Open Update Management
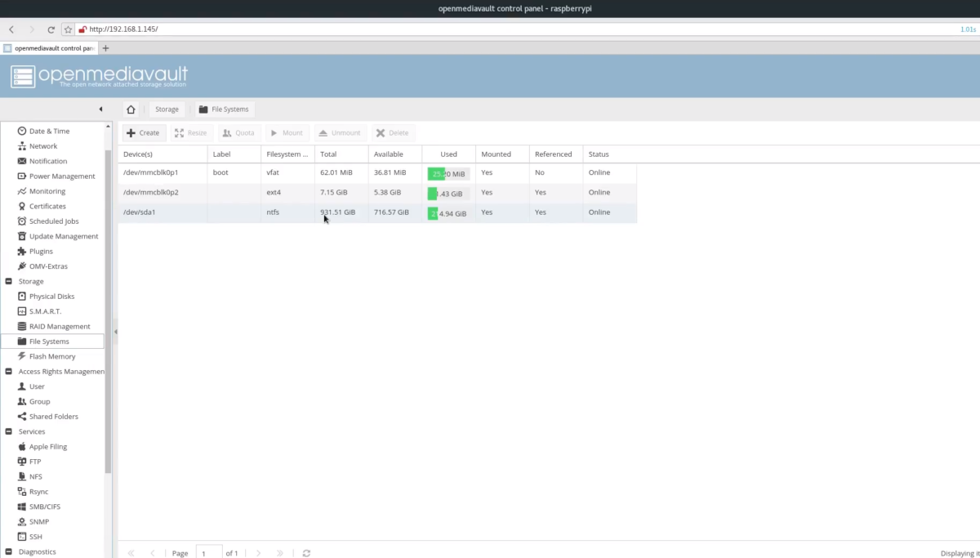 (x=63, y=236)
